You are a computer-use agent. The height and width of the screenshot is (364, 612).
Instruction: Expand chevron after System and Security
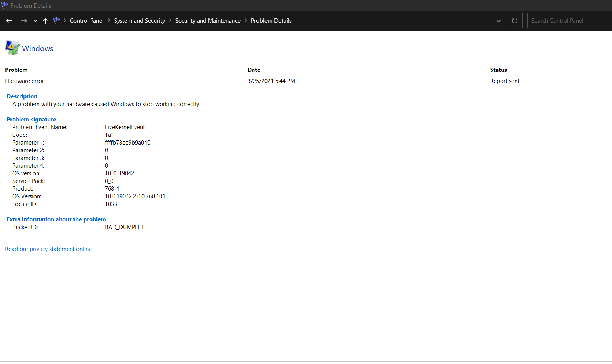pyautogui.click(x=170, y=20)
